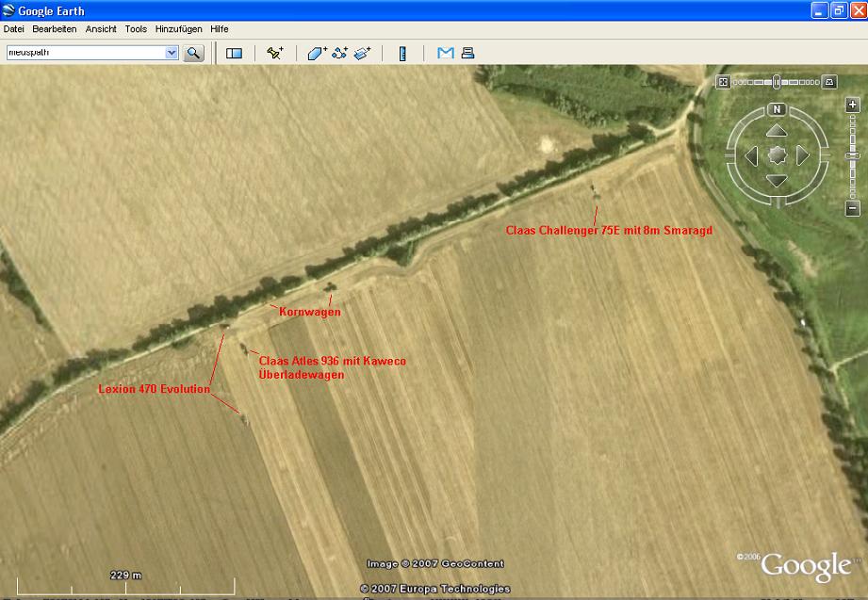Image resolution: width=868 pixels, height=600 pixels.
Task: Open the Ansicht menu
Action: click(101, 29)
